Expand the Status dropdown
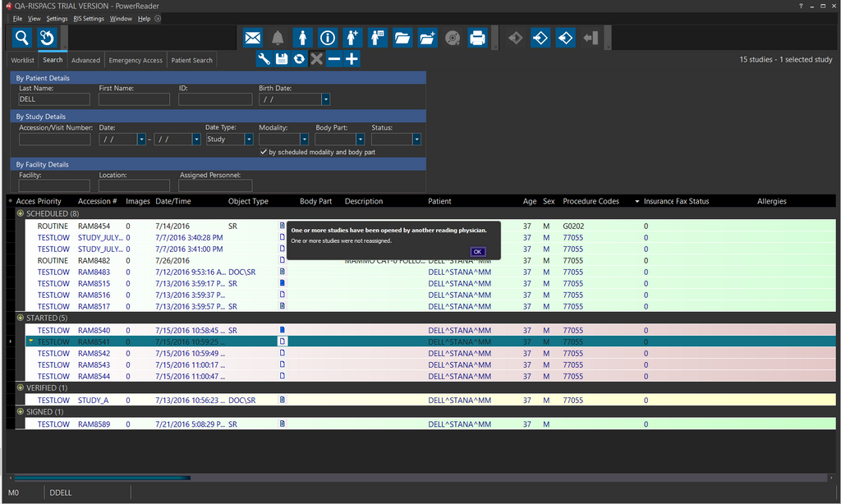The height and width of the screenshot is (504, 841). click(417, 140)
